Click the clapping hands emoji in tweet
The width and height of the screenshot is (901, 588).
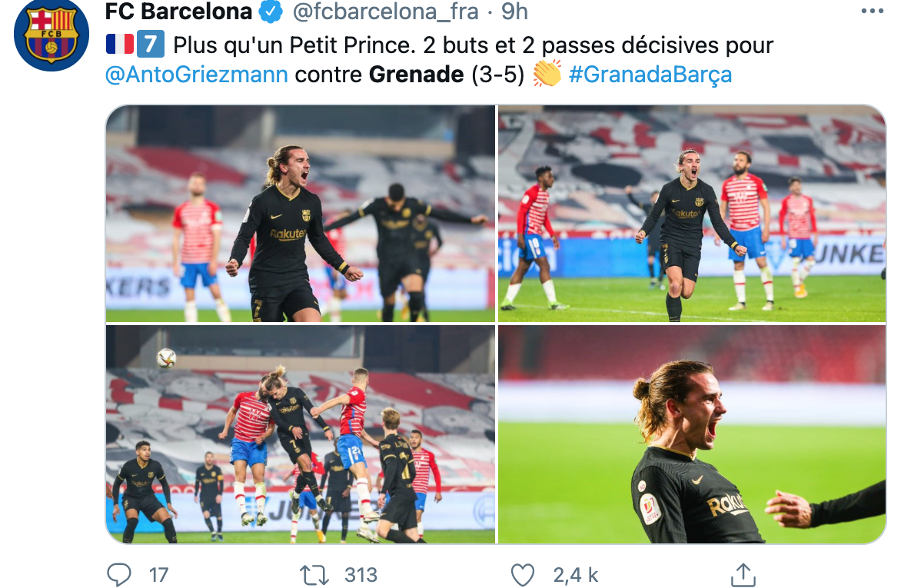pyautogui.click(x=547, y=74)
